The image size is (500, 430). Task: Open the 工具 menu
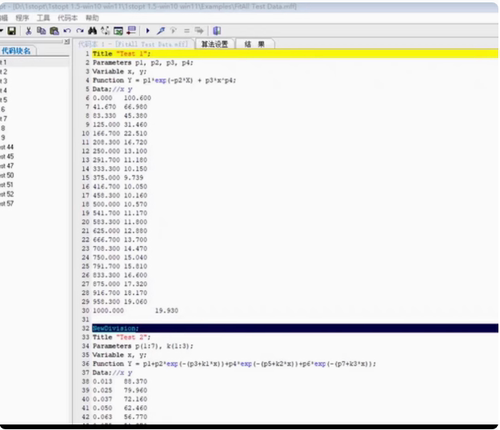tap(43, 18)
